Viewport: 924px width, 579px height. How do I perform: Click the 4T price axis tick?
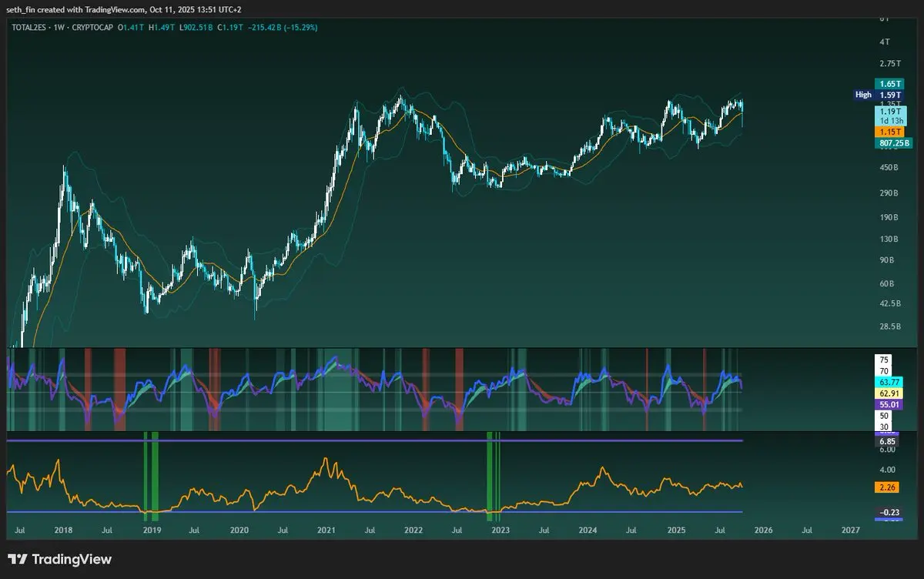pyautogui.click(x=884, y=41)
